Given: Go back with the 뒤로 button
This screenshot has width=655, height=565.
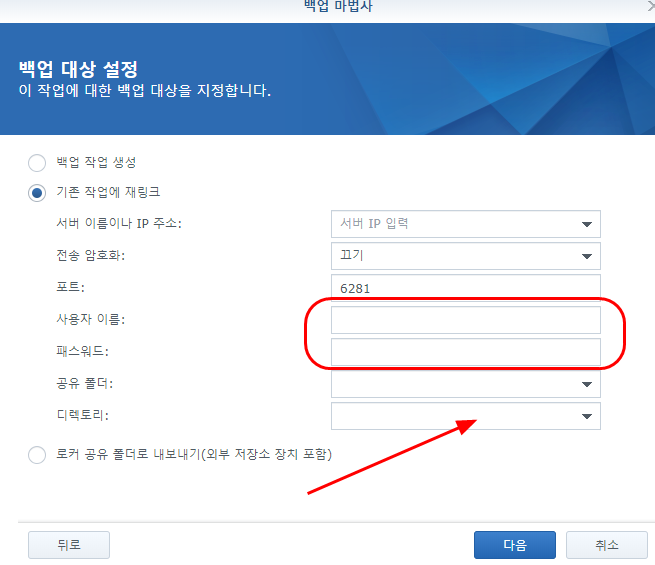Looking at the screenshot, I should [69, 545].
